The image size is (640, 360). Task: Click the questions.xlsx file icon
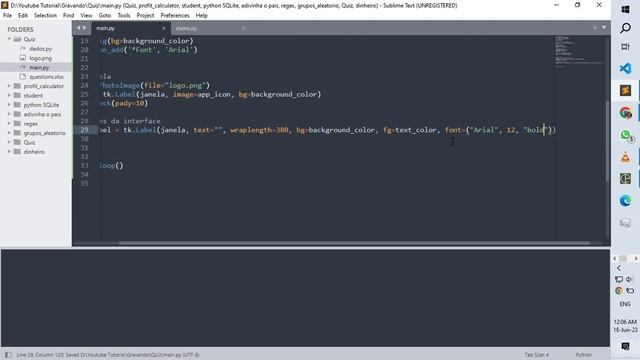[x=23, y=77]
